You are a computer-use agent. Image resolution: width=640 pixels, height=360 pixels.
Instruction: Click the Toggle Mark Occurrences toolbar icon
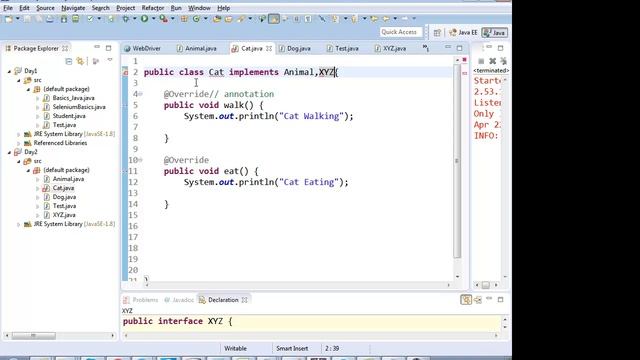[274, 19]
